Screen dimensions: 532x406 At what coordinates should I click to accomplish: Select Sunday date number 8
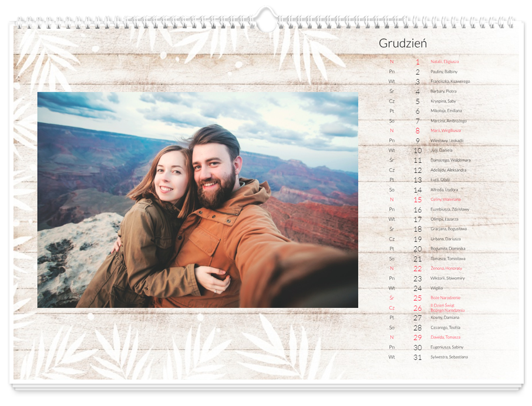(x=417, y=131)
